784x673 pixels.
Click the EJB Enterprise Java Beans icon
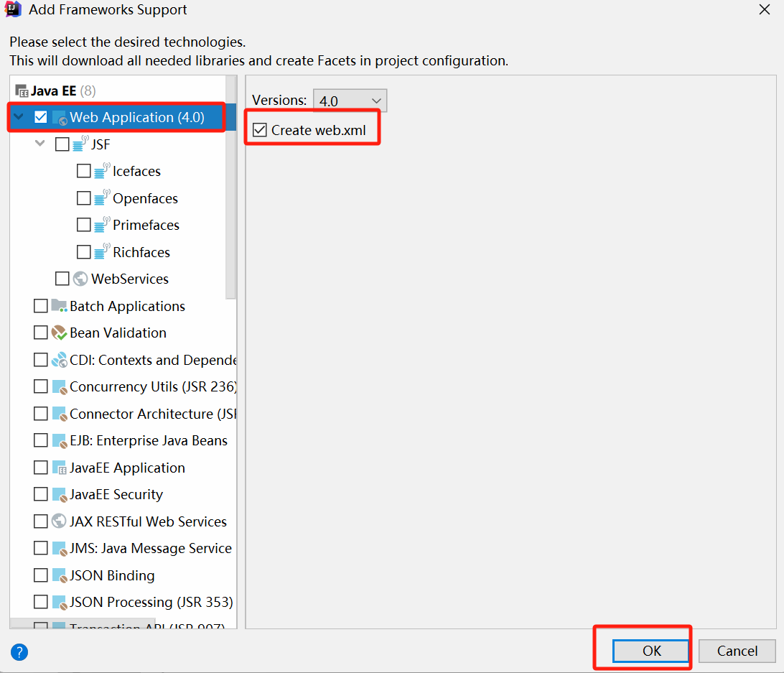point(60,441)
